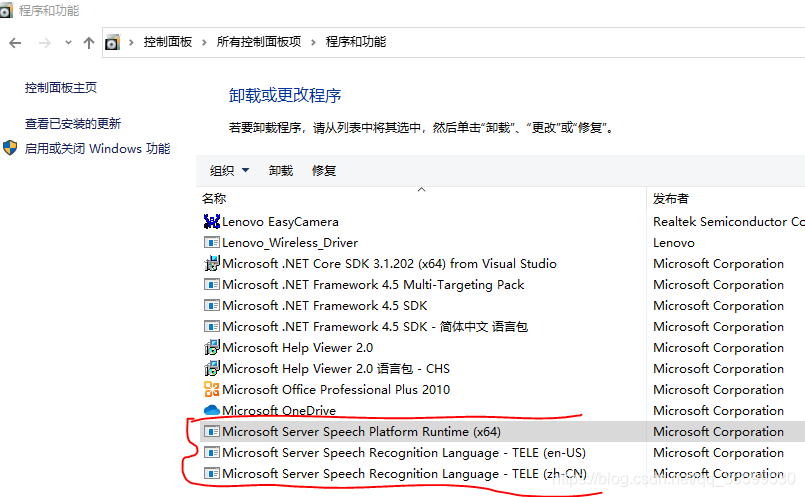Click 程序和功能 in the breadcrumb path

coord(356,42)
